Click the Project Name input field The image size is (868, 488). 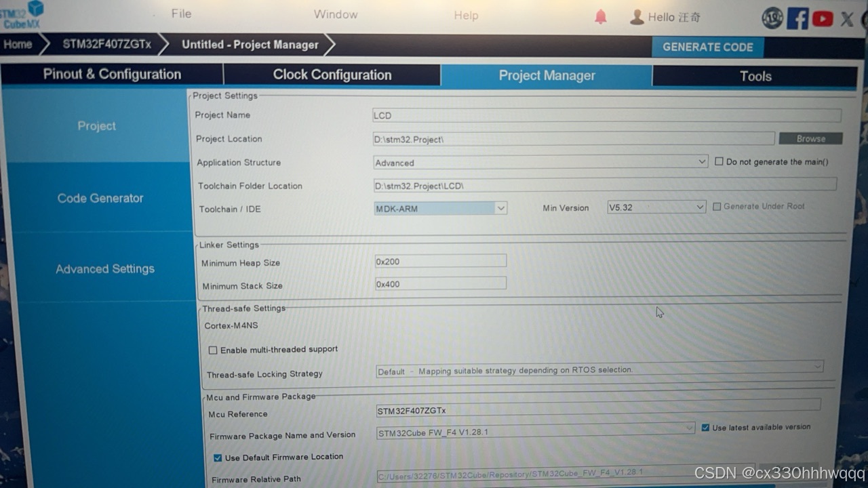tap(607, 115)
